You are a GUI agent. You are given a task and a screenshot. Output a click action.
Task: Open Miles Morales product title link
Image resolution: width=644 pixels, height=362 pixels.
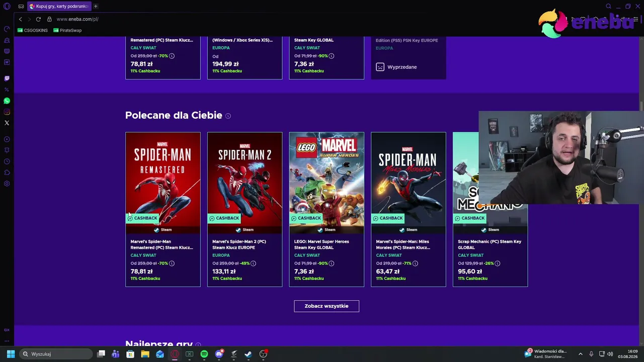[x=403, y=244]
